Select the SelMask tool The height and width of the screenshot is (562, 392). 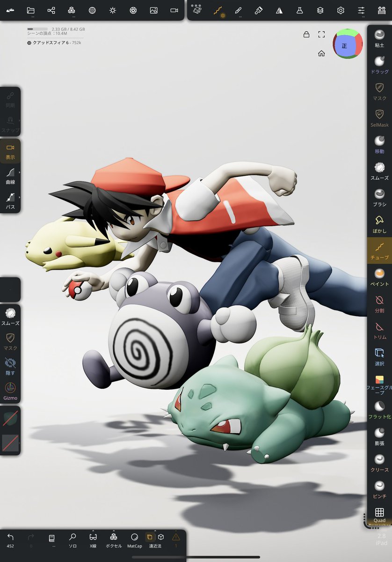[379, 118]
